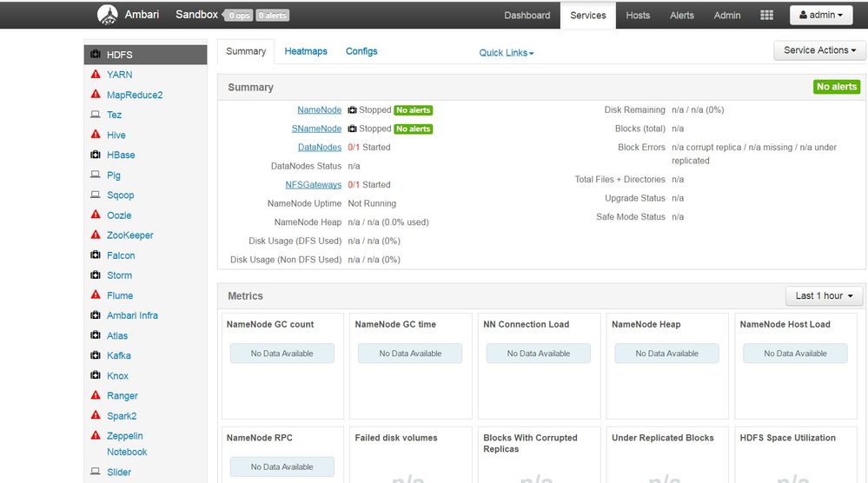Viewport: 868px width, 483px height.
Task: Click SNameNode row No alerts badge
Action: [413, 129]
